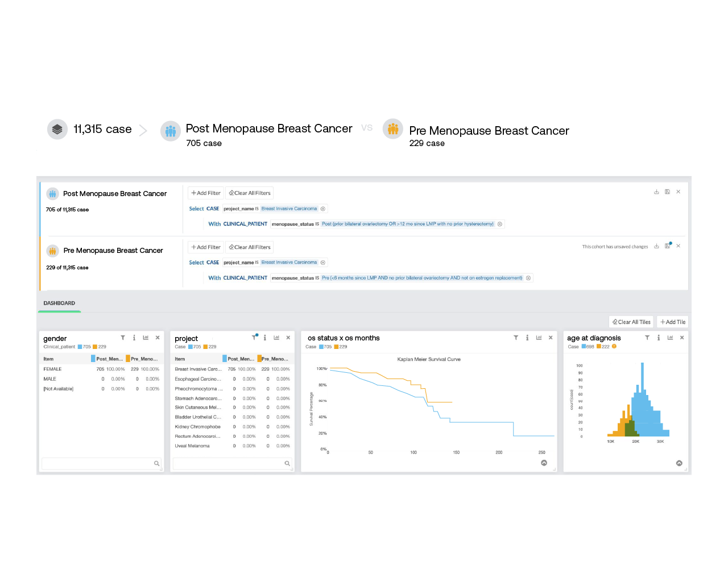The width and height of the screenshot is (728, 582).
Task: Click the Clear All Tiles button
Action: [x=631, y=322]
